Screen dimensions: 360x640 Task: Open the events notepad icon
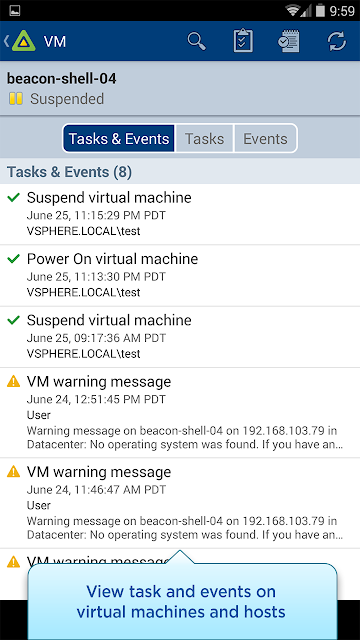click(289, 41)
